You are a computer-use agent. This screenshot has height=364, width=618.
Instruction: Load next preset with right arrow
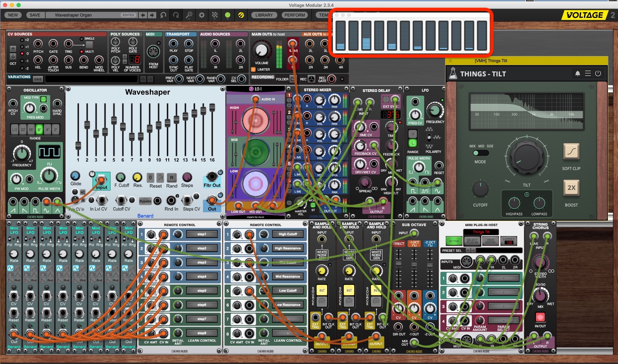tap(152, 15)
